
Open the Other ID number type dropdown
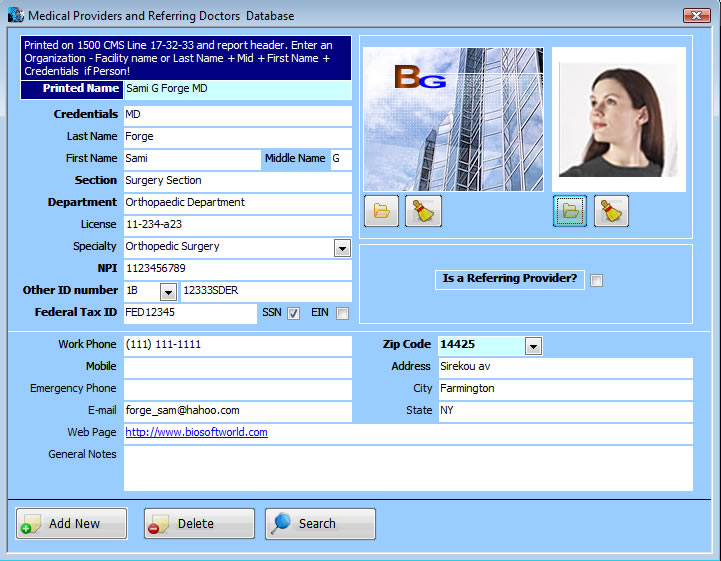click(x=168, y=292)
